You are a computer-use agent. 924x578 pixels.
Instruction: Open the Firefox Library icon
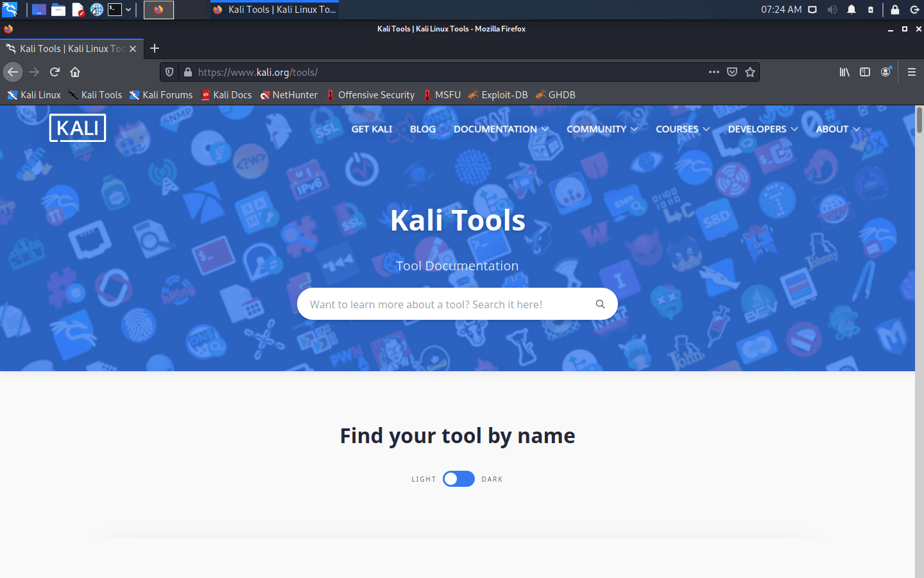(844, 72)
